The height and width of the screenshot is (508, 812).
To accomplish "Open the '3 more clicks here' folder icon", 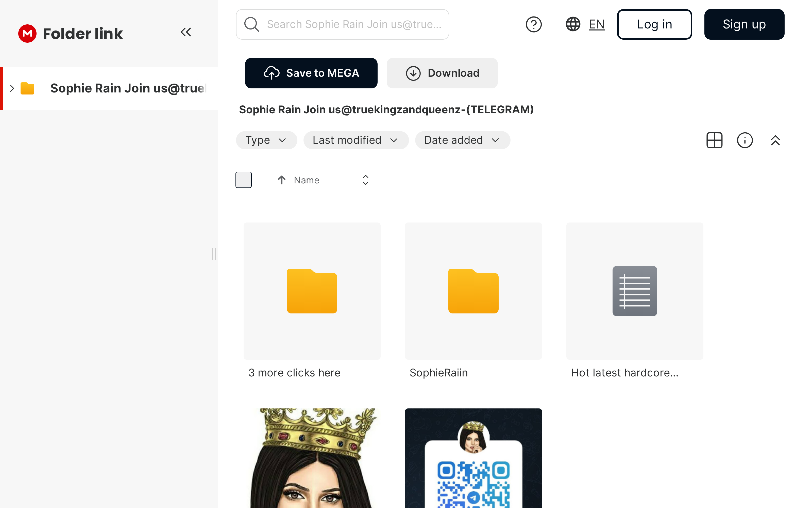I will click(x=312, y=291).
